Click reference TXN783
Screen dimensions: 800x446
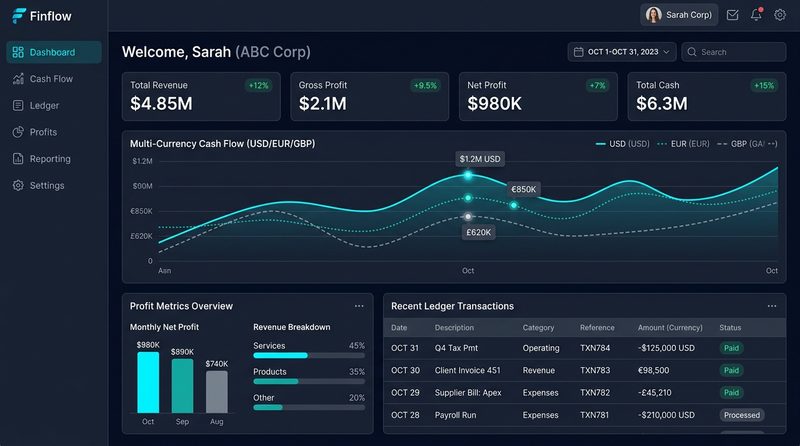(595, 370)
